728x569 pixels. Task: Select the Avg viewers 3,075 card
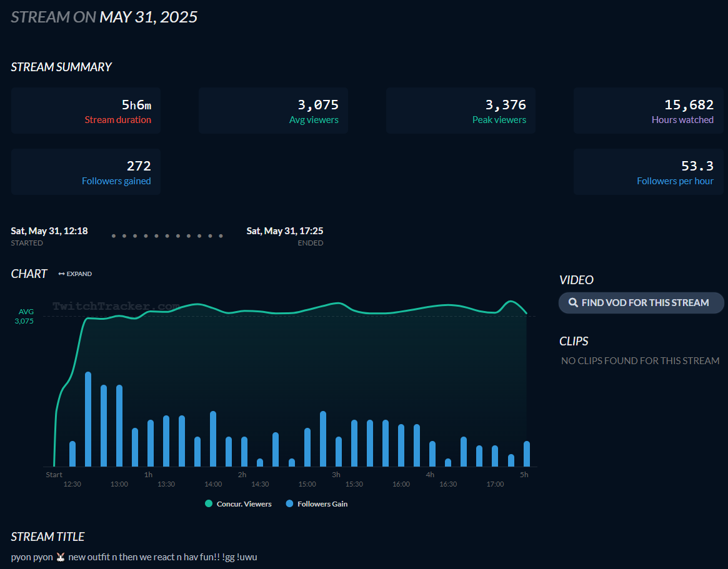point(273,111)
